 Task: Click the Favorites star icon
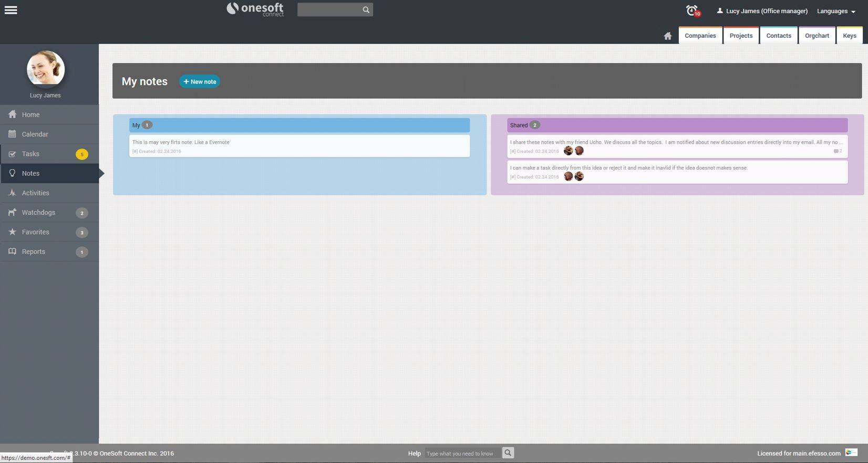coord(12,231)
